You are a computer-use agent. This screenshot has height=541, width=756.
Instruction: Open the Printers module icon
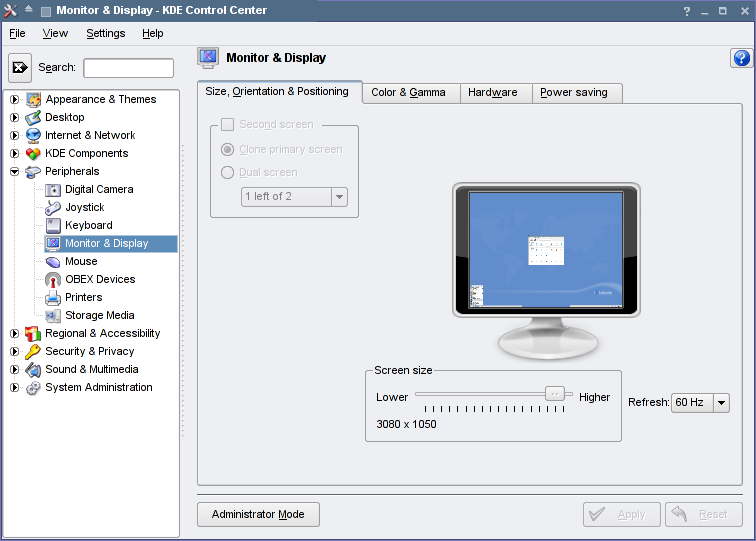[53, 298]
